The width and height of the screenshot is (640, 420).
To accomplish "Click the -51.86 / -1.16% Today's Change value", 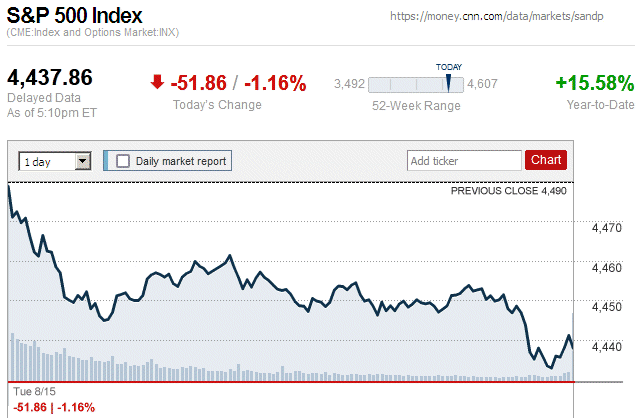I will click(239, 83).
